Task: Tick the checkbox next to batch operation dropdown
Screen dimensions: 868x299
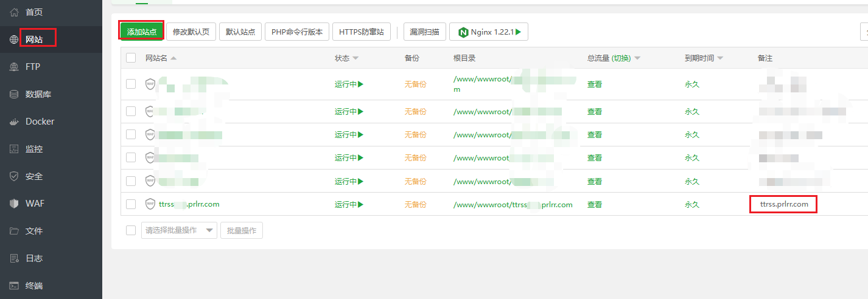Action: click(131, 230)
